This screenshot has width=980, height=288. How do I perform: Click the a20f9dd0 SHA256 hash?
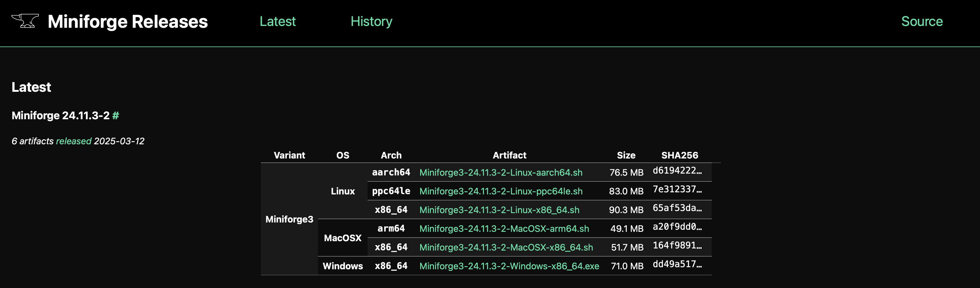tap(677, 227)
